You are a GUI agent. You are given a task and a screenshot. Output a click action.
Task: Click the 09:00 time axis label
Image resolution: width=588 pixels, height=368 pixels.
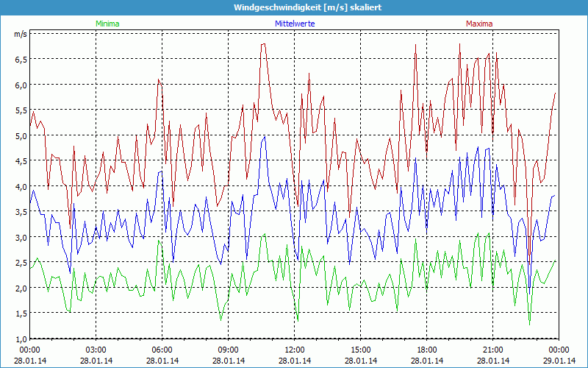[x=229, y=350]
